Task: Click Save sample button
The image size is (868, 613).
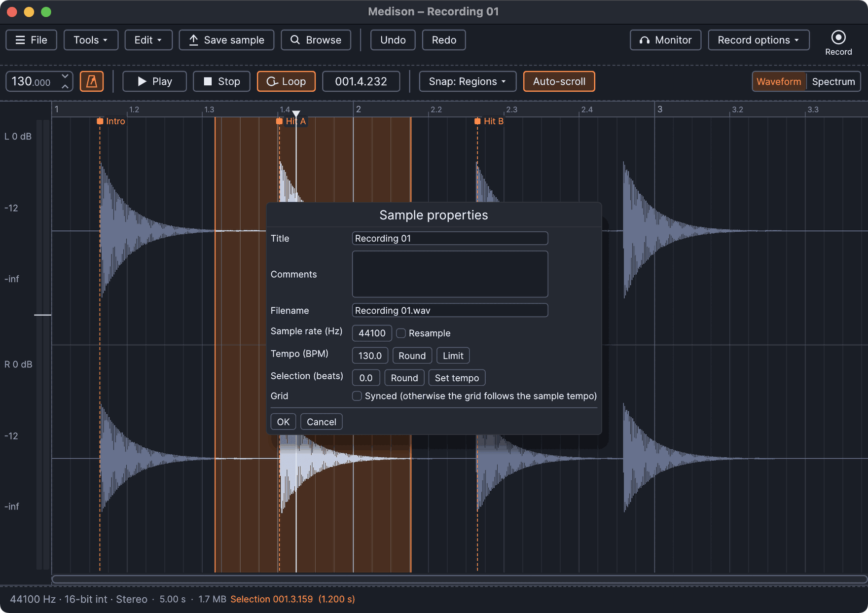Action: tap(226, 40)
